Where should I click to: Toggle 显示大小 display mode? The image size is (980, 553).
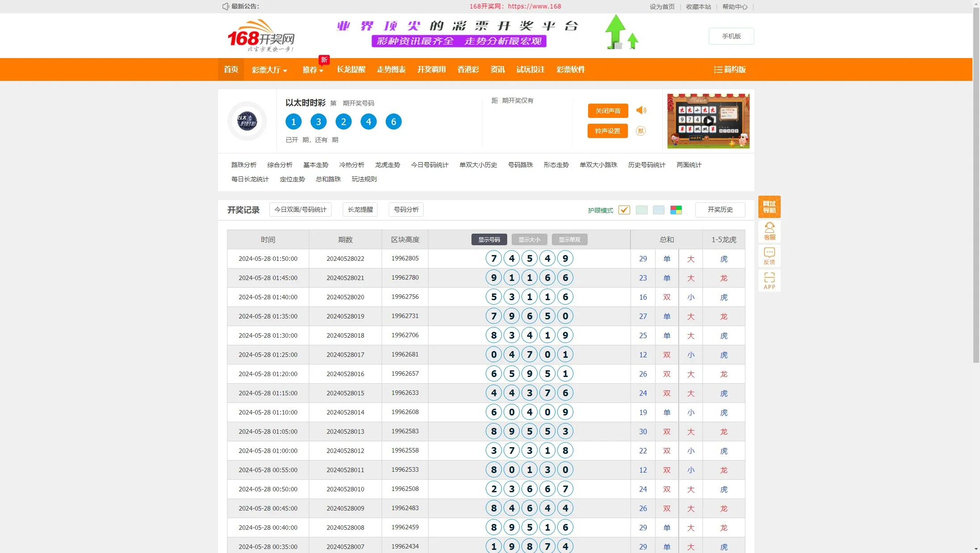coord(529,239)
